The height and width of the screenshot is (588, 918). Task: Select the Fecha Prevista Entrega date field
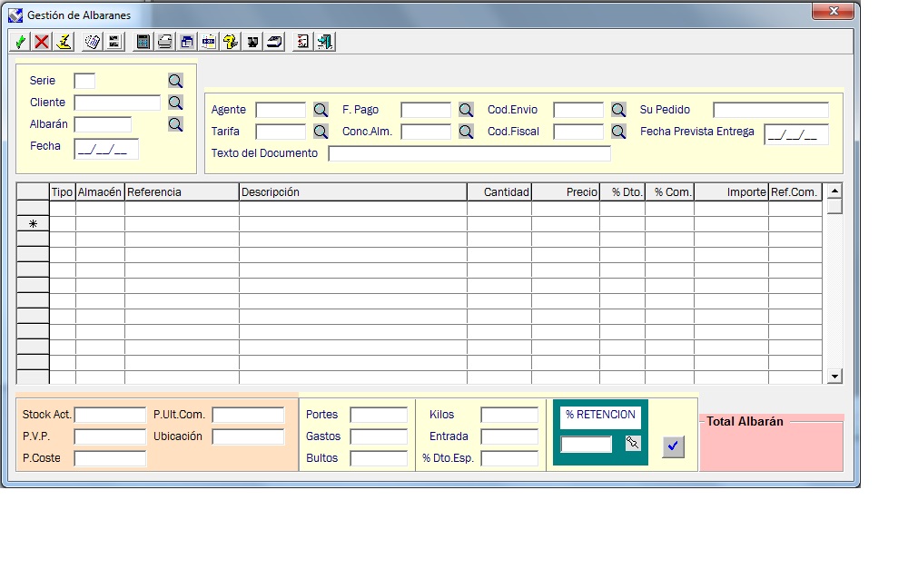click(796, 134)
